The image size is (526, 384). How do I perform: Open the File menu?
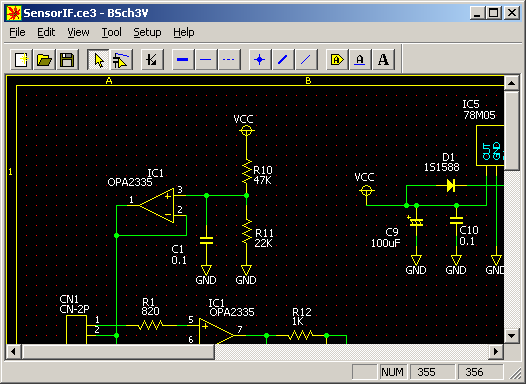(x=17, y=32)
